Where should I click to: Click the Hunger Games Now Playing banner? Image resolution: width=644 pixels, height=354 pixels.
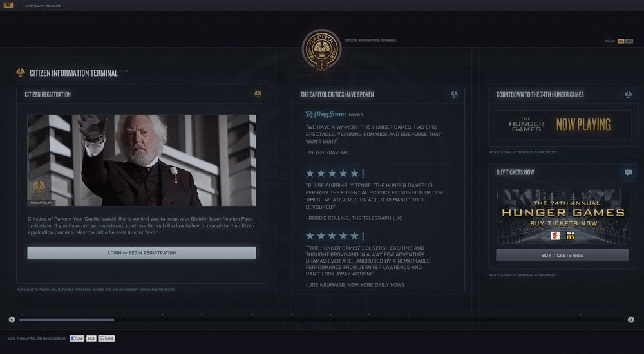click(563, 124)
